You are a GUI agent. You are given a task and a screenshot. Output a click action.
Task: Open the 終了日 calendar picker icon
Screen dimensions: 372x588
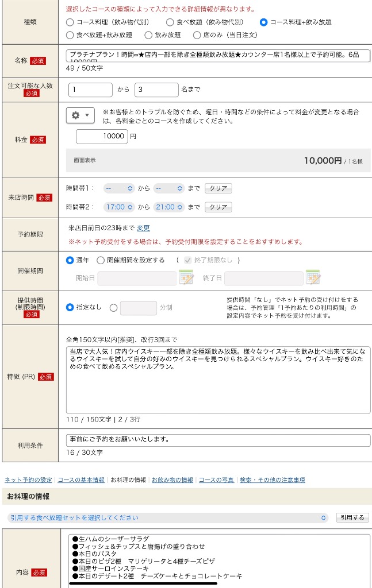pyautogui.click(x=313, y=278)
